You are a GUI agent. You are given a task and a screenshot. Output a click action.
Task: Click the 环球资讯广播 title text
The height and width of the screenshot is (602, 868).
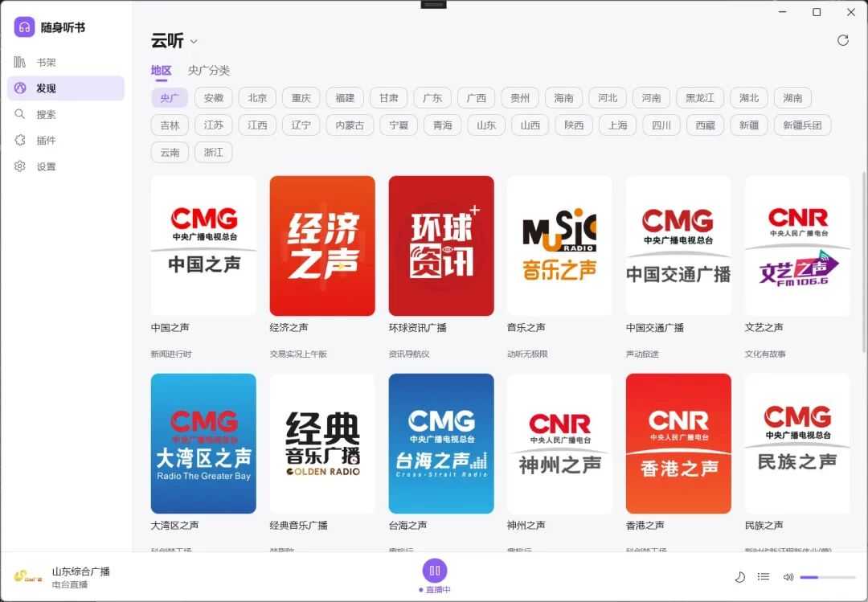coord(417,328)
